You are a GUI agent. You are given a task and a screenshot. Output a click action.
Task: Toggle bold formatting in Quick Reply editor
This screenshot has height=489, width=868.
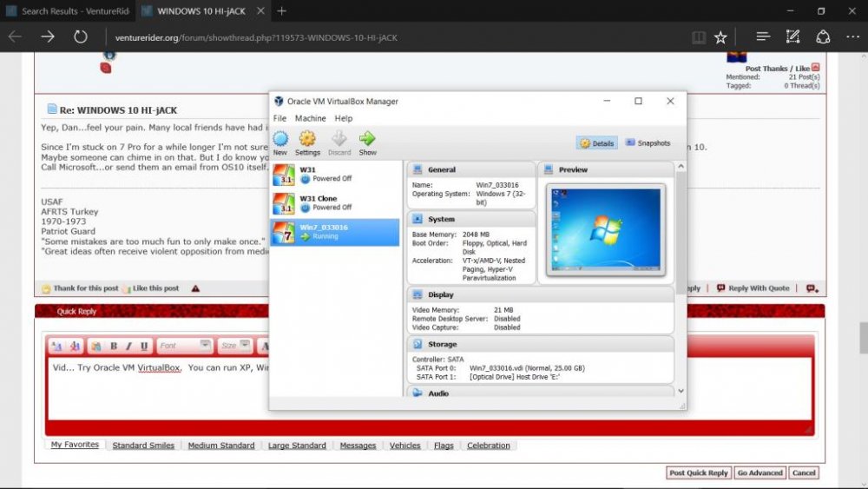click(x=114, y=346)
